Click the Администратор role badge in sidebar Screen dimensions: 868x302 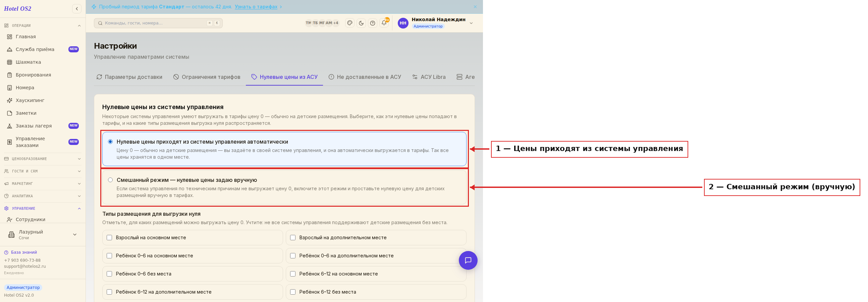[x=23, y=288]
